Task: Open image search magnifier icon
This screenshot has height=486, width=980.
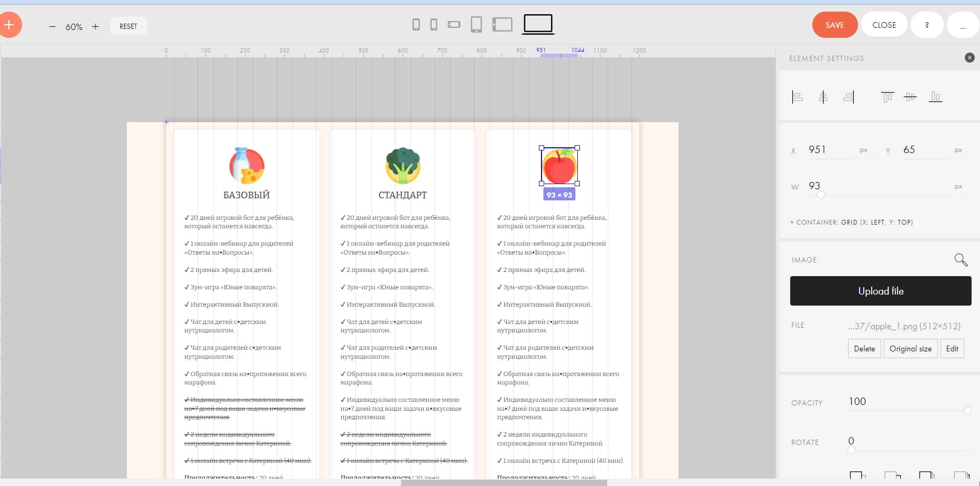Action: 961,259
